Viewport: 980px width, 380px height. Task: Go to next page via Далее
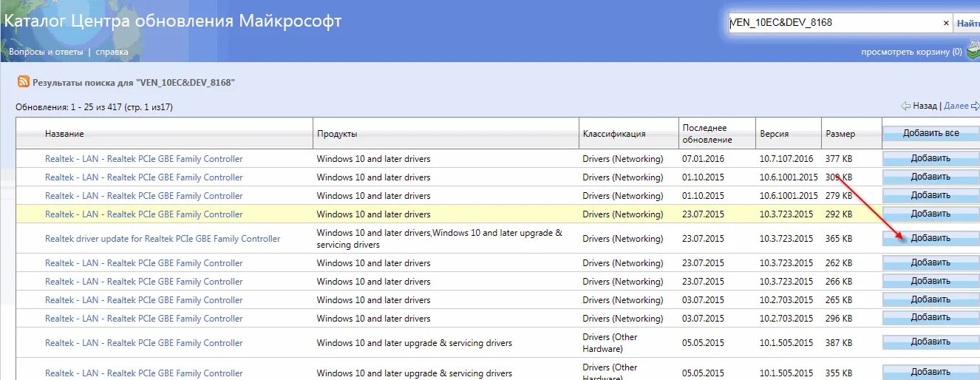[x=956, y=106]
